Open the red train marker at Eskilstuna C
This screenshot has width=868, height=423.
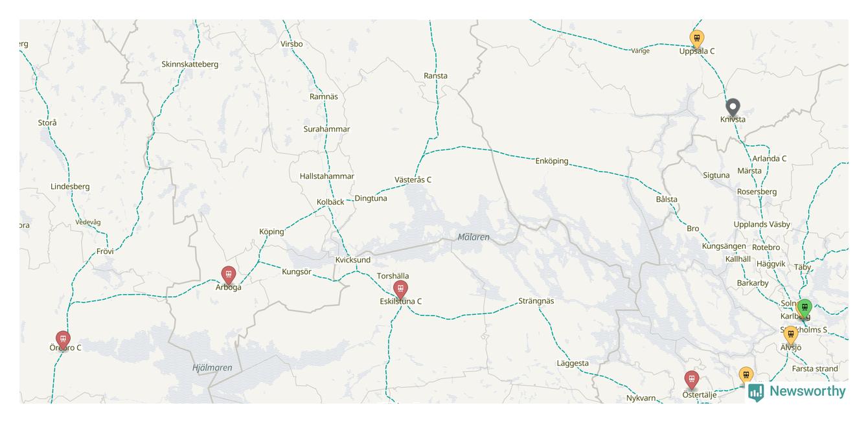pyautogui.click(x=400, y=290)
